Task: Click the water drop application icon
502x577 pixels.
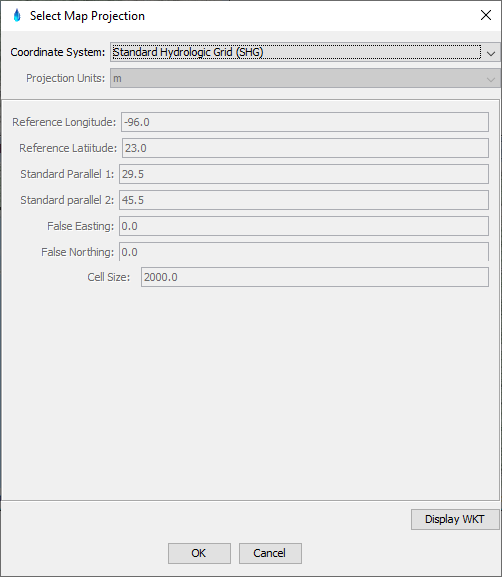Action: [x=17, y=15]
